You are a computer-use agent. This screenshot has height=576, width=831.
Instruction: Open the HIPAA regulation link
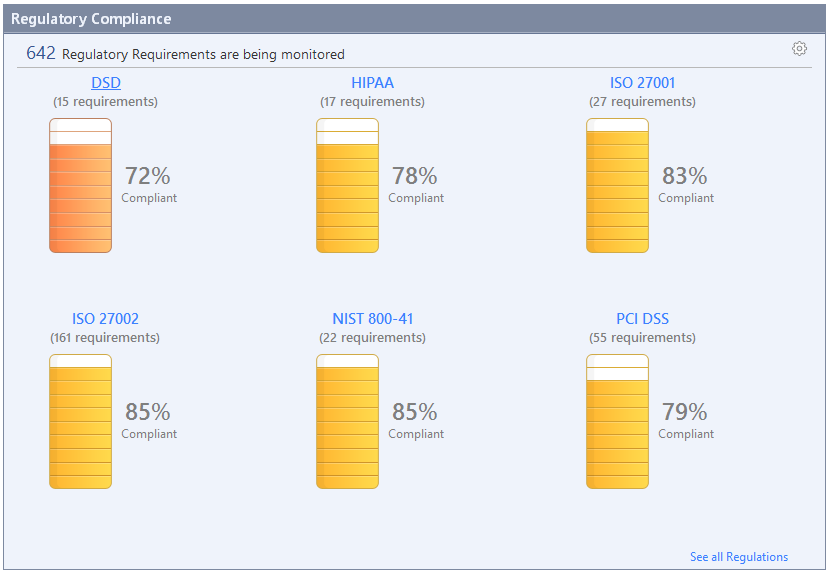click(372, 83)
